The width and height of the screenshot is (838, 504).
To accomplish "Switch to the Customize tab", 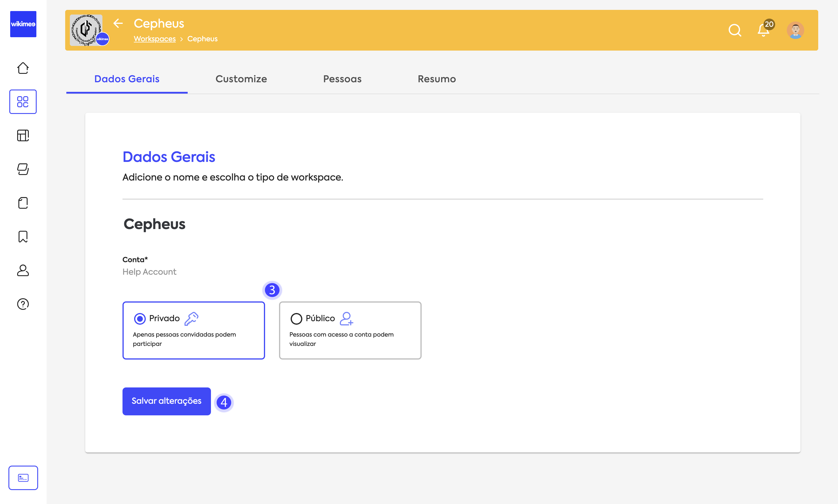I will coord(241,79).
